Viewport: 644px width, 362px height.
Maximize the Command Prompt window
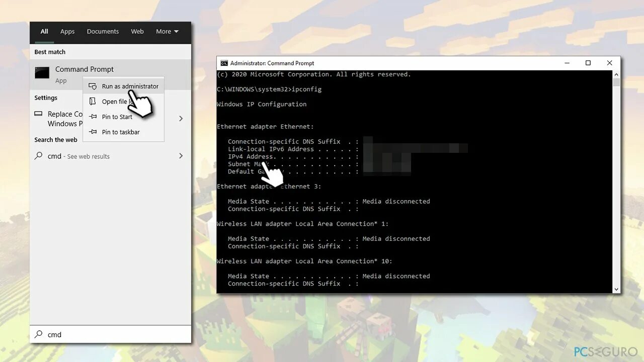pos(588,63)
